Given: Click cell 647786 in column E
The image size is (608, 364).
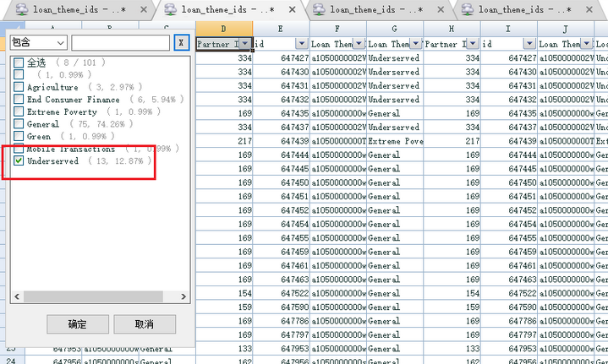Looking at the screenshot, I should 281,321.
